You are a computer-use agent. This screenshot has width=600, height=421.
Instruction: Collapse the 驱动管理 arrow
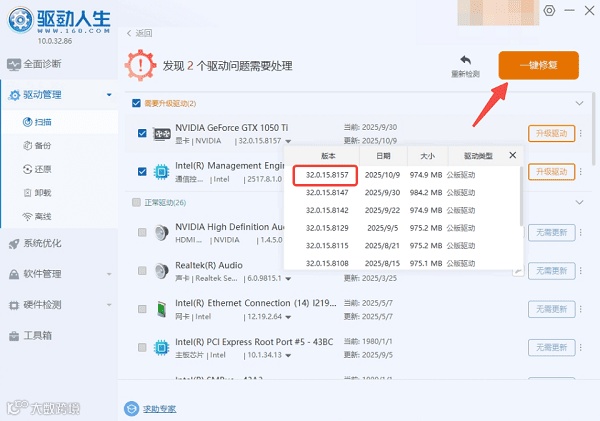coord(109,95)
